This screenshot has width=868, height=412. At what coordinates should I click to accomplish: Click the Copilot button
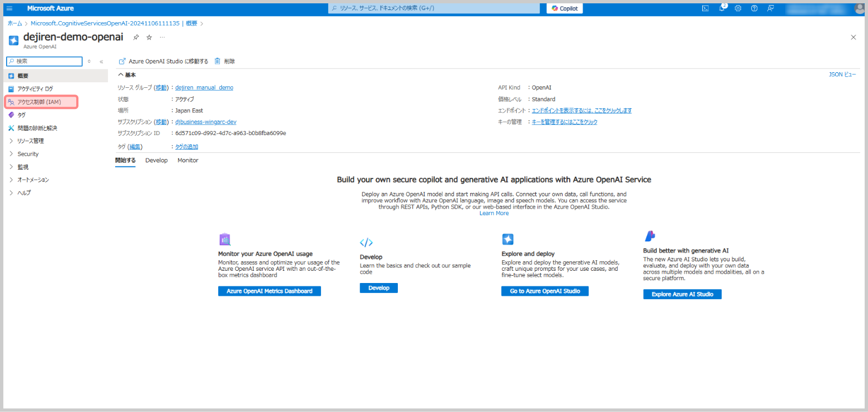(x=565, y=8)
